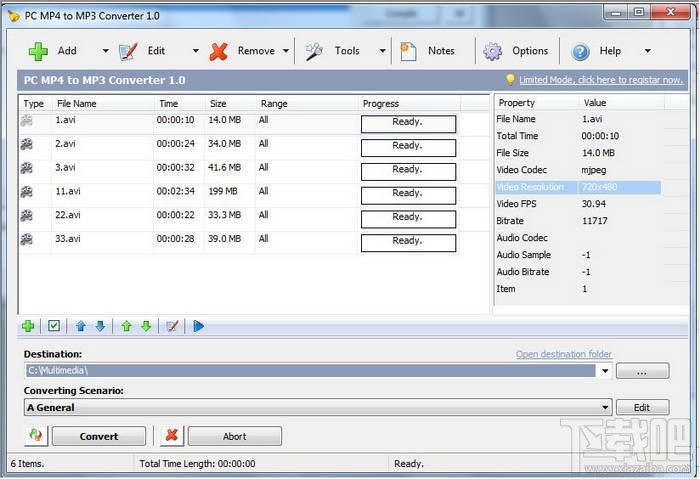Click 'Total Time Length: 00:00:00' in status bar

[197, 464]
